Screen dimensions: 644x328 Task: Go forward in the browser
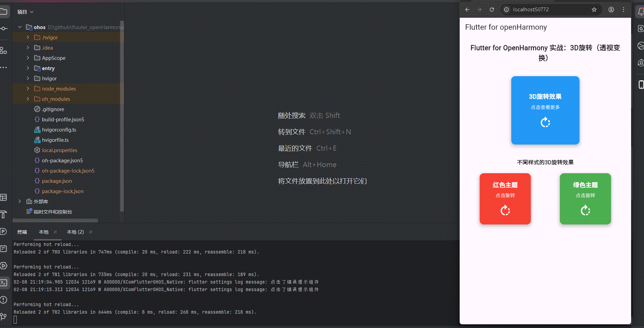(x=480, y=10)
